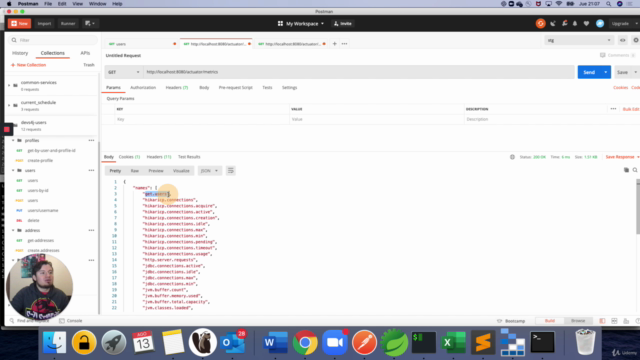Search the response with magnifier icon
The image size is (640, 360).
pos(635,170)
